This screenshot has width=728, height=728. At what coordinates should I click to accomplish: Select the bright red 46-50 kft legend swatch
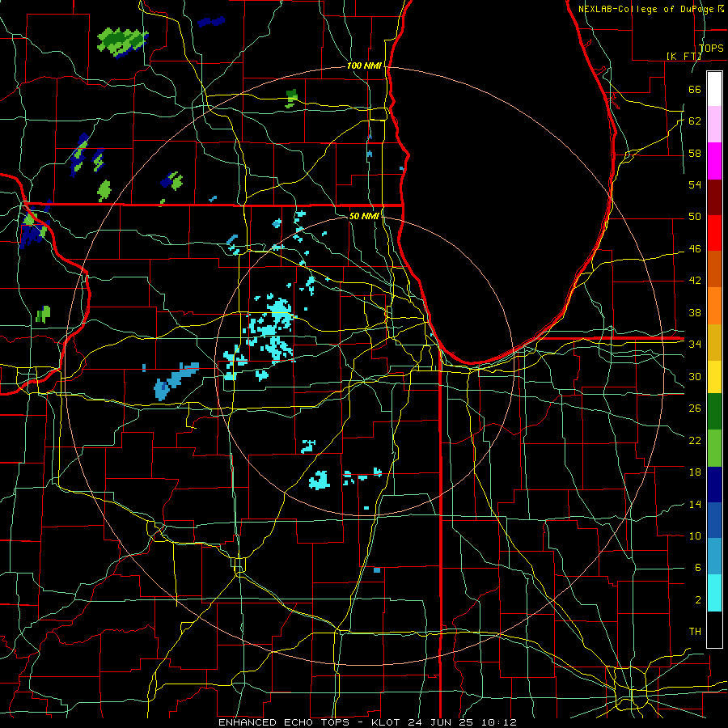714,233
